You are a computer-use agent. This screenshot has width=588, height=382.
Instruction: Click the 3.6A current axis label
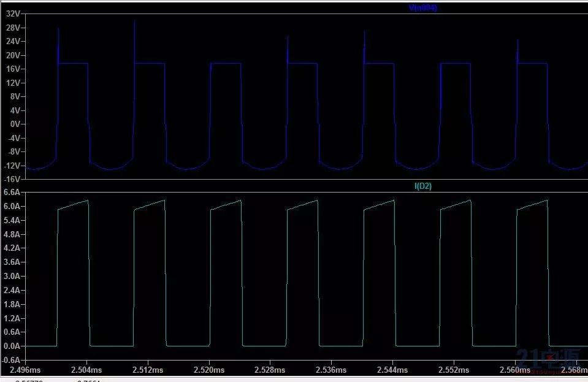[x=12, y=262]
